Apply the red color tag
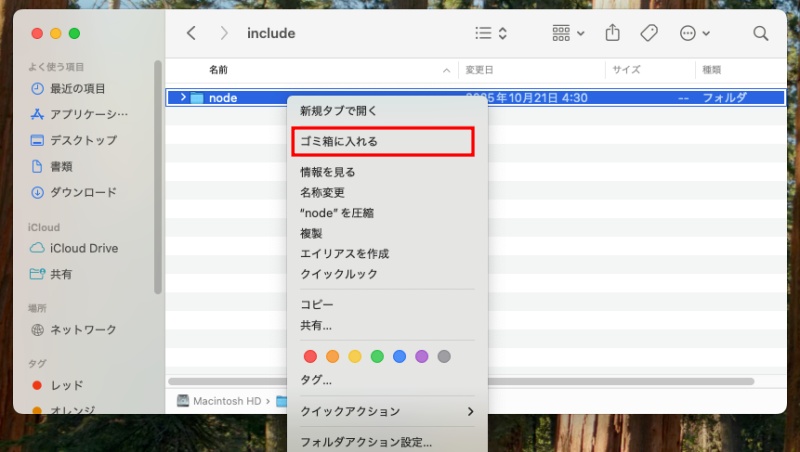This screenshot has width=800, height=452. [x=310, y=356]
